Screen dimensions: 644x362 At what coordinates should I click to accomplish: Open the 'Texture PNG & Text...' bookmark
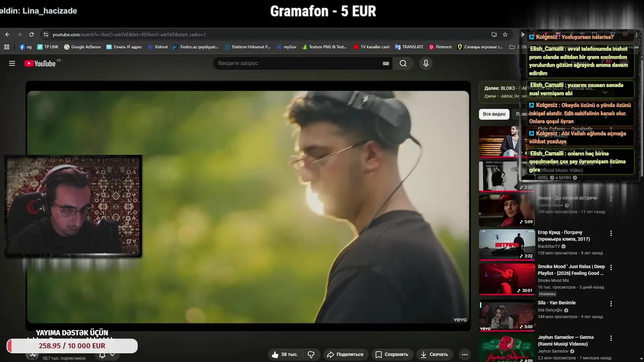click(x=325, y=47)
